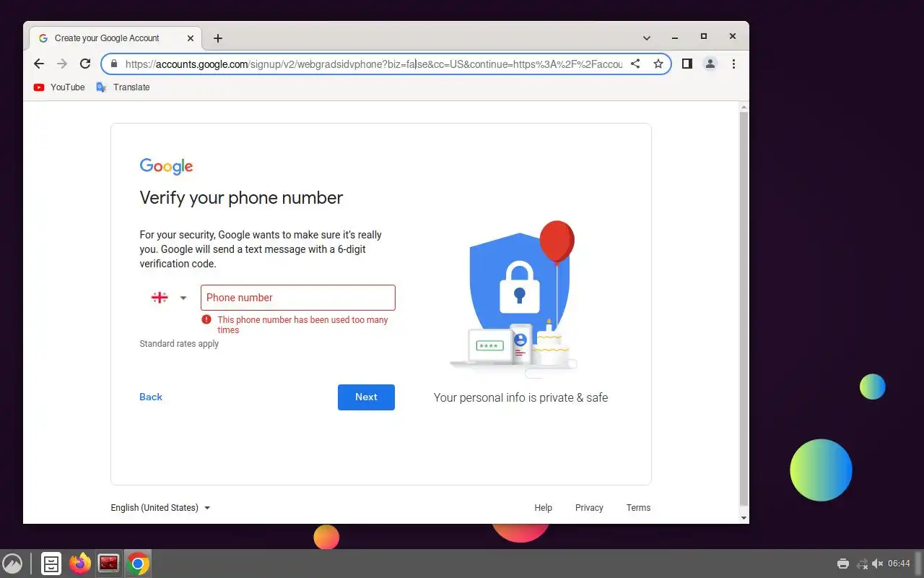The image size is (924, 578).
Task: Open the Chrome profile avatar icon
Action: [x=710, y=64]
